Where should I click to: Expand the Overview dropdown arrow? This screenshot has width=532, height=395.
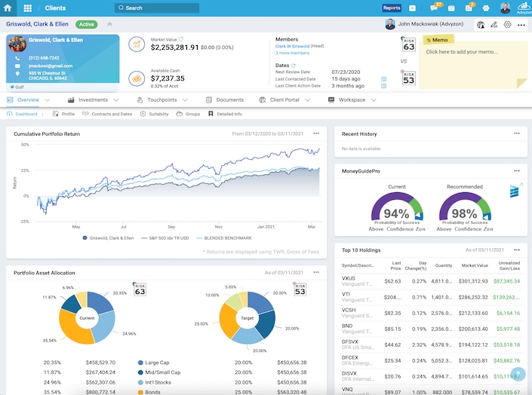(x=48, y=100)
